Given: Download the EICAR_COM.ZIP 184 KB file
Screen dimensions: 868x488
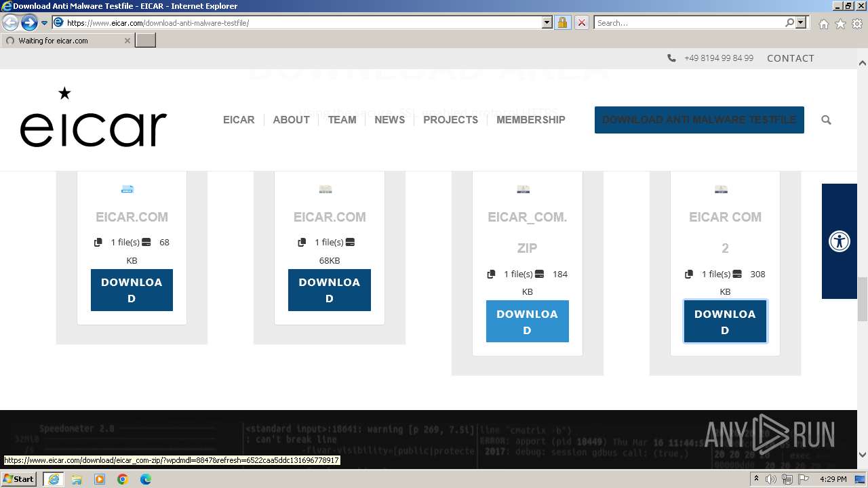Looking at the screenshot, I should pyautogui.click(x=527, y=322).
